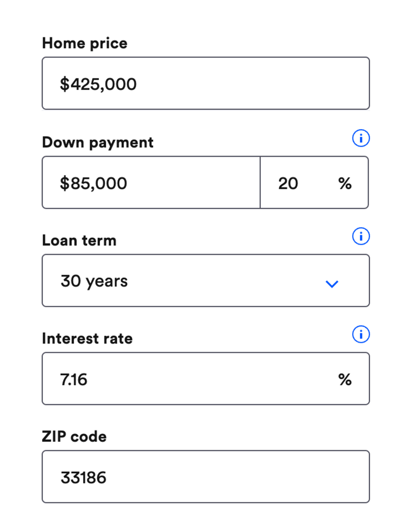Screen dimensions: 395x532
Task: Click the Interest rate label text
Action: pos(87,339)
